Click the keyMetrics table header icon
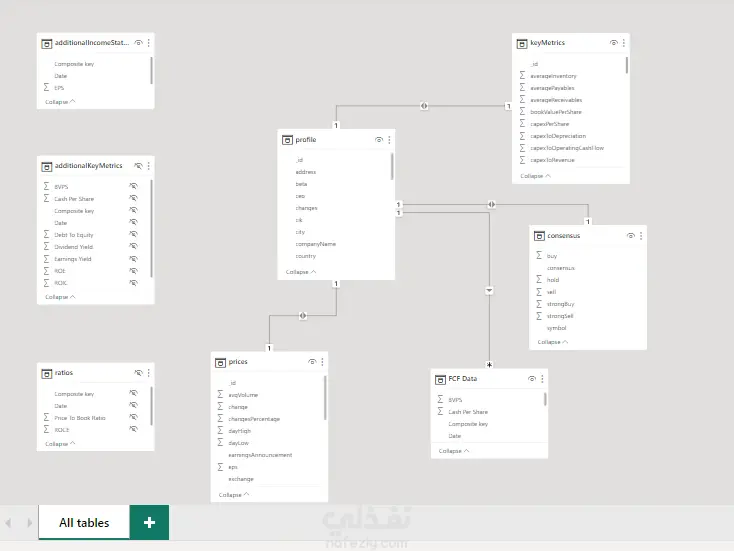This screenshot has height=551, width=734. coord(522,43)
